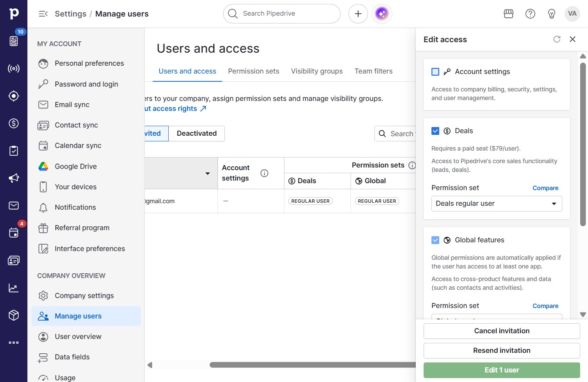Viewport: 588px width, 382px height.
Task: Open the VA user avatar menu
Action: click(572, 14)
